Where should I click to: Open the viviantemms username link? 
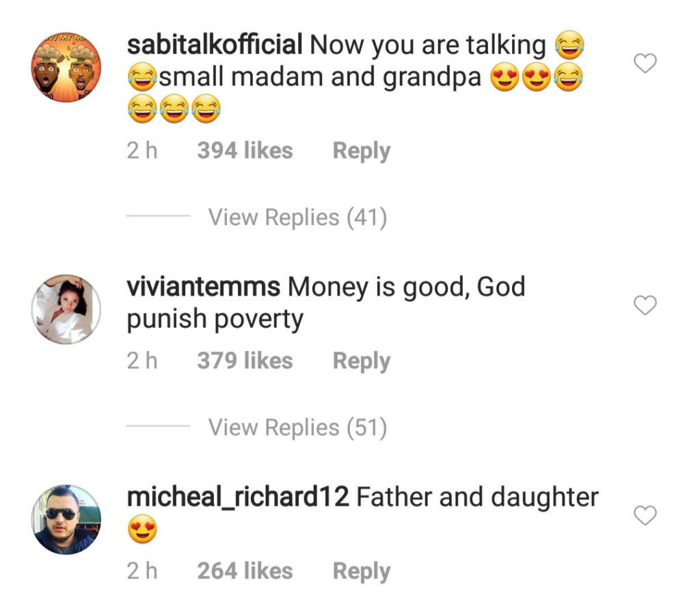tap(204, 287)
